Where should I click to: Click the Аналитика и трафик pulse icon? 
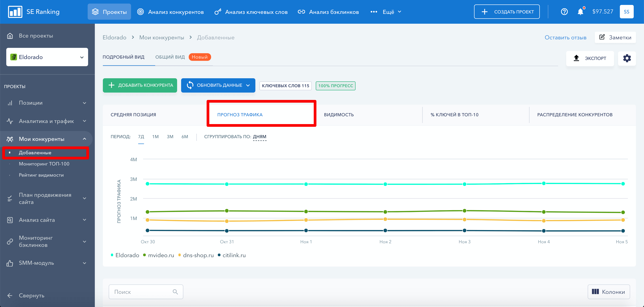(x=10, y=121)
